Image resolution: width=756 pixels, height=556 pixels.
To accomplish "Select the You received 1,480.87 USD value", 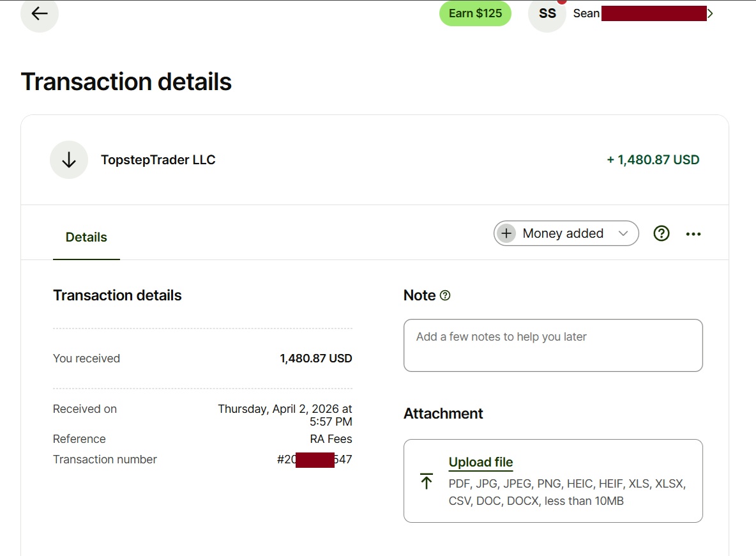I will coord(316,358).
